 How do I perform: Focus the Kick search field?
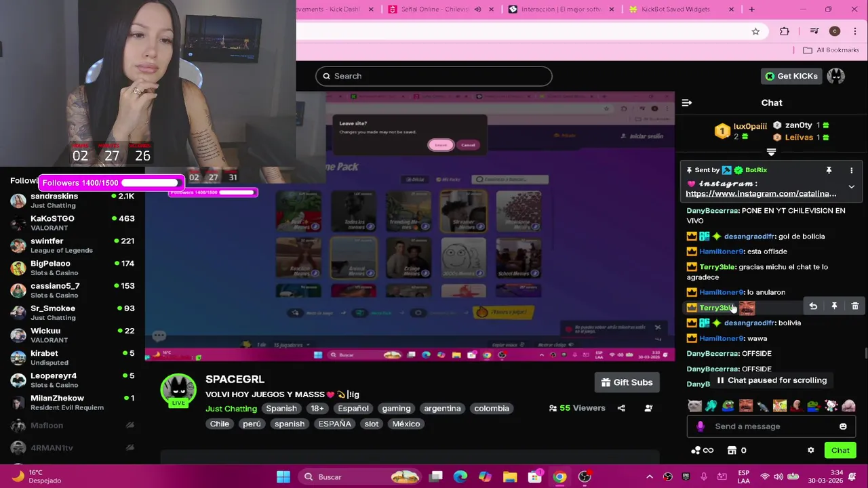pos(433,76)
